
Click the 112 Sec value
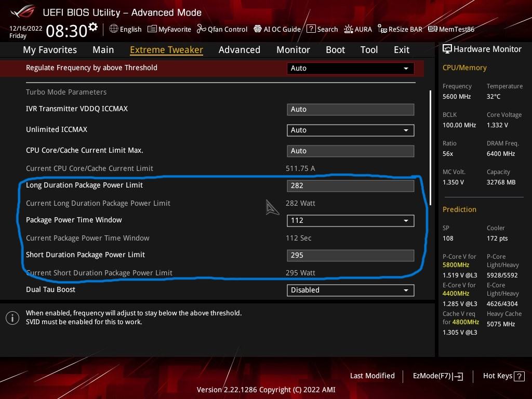[x=298, y=238]
